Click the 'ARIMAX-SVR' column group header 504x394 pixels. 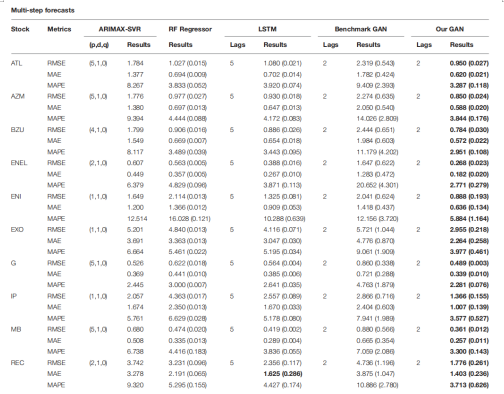(x=120, y=29)
